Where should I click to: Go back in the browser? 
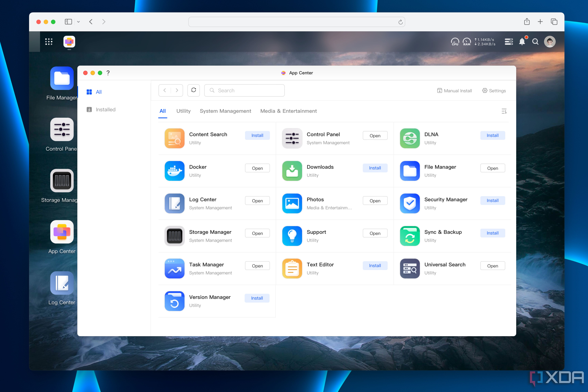click(91, 22)
